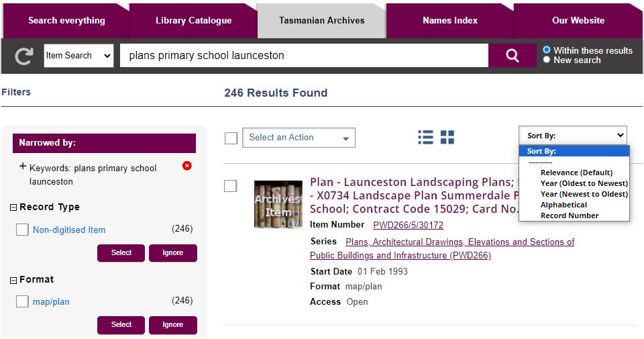The image size is (644, 339).
Task: Tick the map/plan format checkbox
Action: click(22, 301)
